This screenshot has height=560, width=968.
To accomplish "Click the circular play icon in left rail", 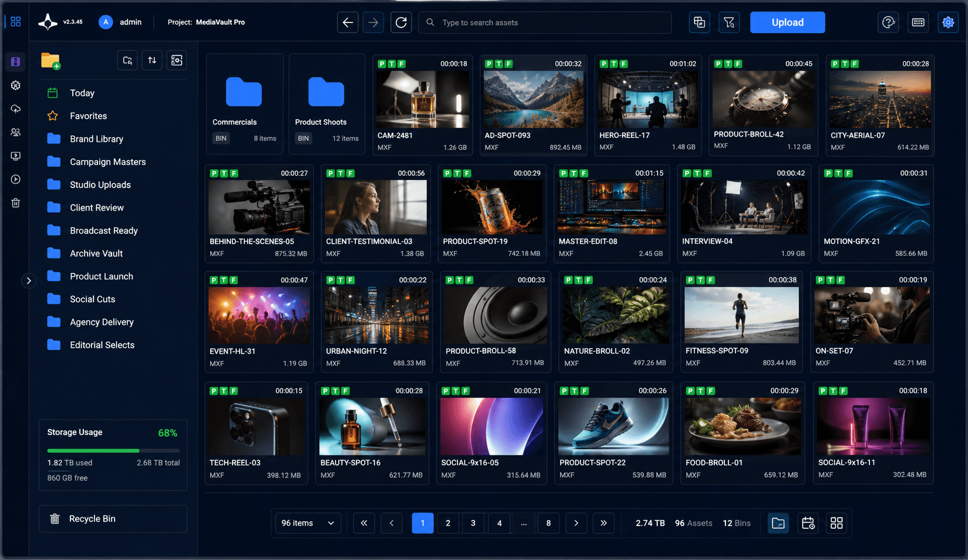I will point(16,180).
